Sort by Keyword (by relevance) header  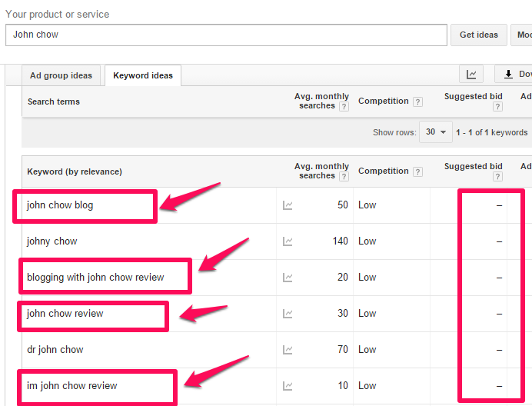point(75,171)
